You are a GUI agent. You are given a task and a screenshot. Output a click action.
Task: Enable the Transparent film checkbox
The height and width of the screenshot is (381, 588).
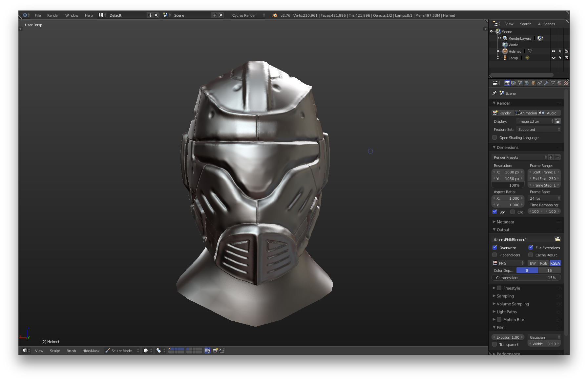click(494, 344)
